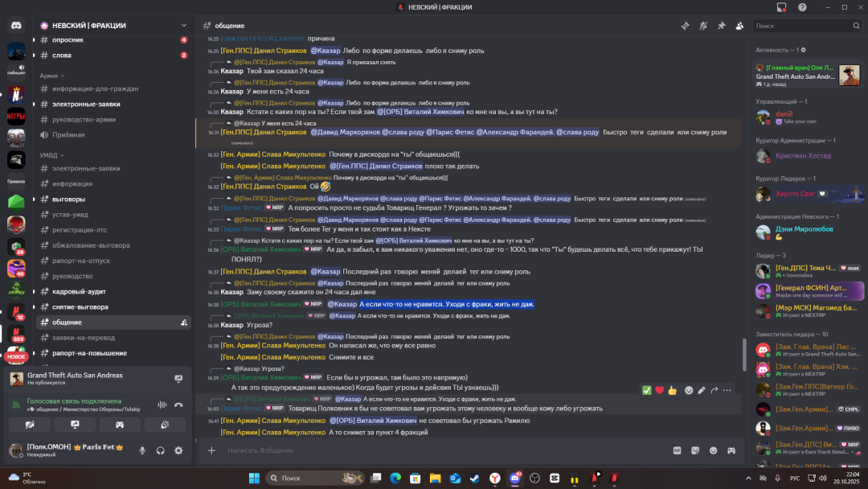Mute the microphone in user panel
Image resolution: width=868 pixels, height=489 pixels.
(x=143, y=451)
